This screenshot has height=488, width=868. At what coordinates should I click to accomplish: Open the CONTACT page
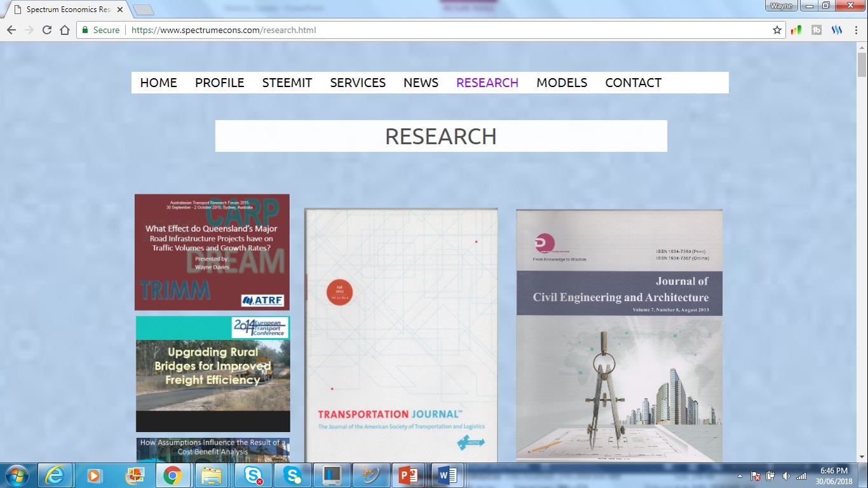point(634,83)
